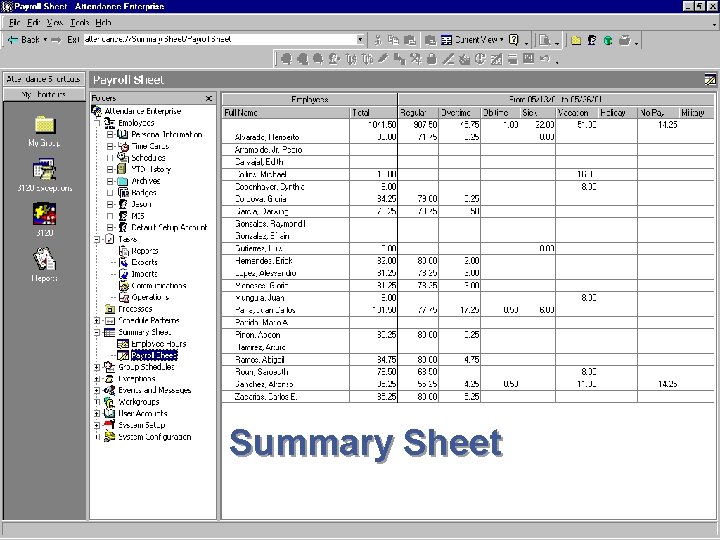Open the address bar dropdown arrow
The height and width of the screenshot is (540, 720).
click(x=360, y=39)
